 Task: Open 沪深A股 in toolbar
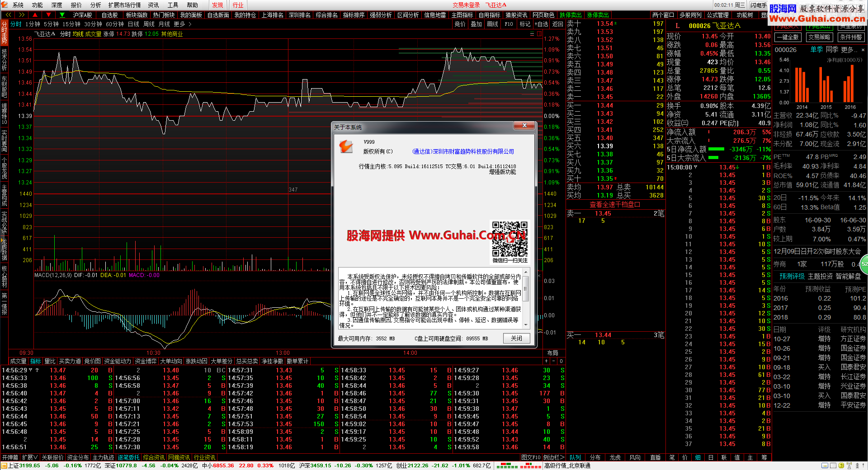pos(82,15)
